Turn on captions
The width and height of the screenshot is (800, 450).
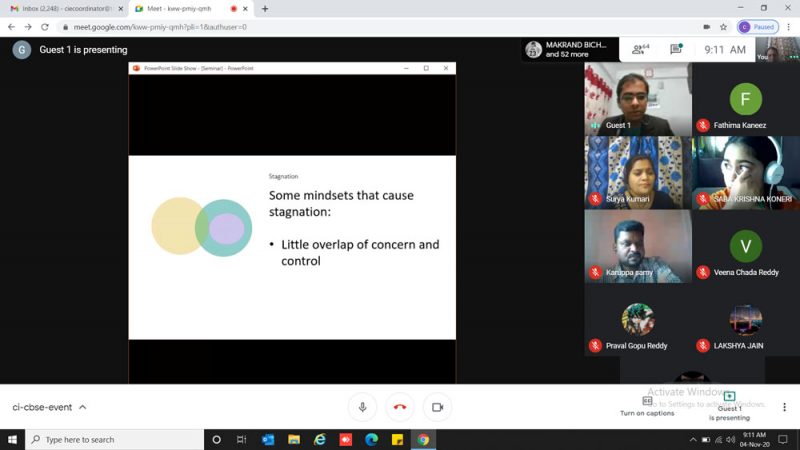pos(647,407)
